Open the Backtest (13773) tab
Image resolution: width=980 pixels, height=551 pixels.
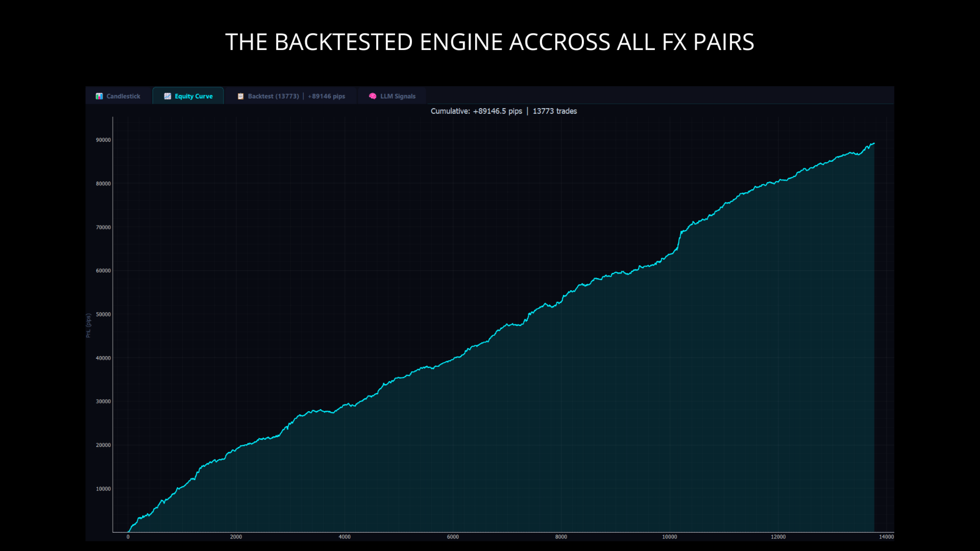pyautogui.click(x=273, y=96)
